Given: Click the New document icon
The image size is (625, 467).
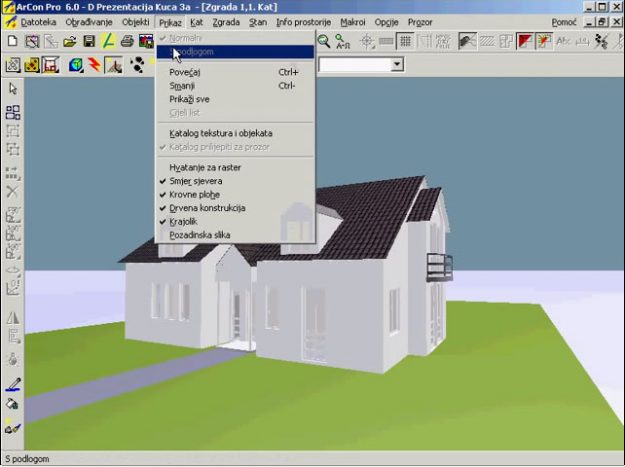Looking at the screenshot, I should [12, 41].
